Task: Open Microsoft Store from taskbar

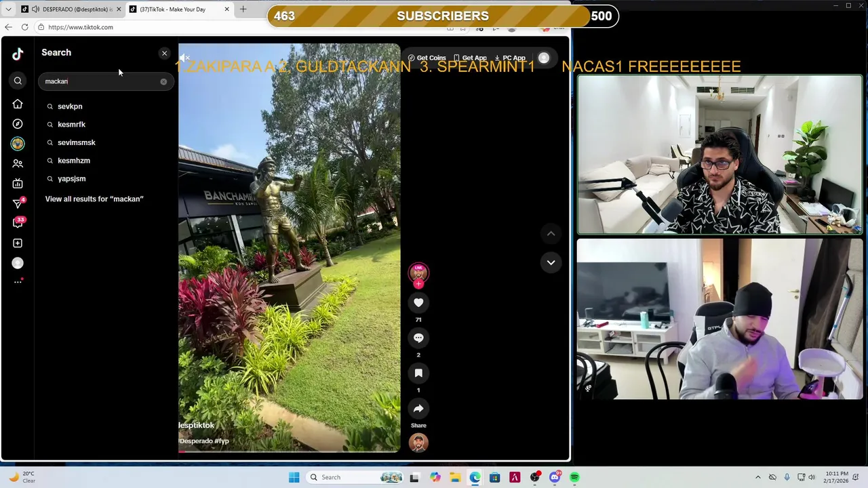Action: point(495,477)
